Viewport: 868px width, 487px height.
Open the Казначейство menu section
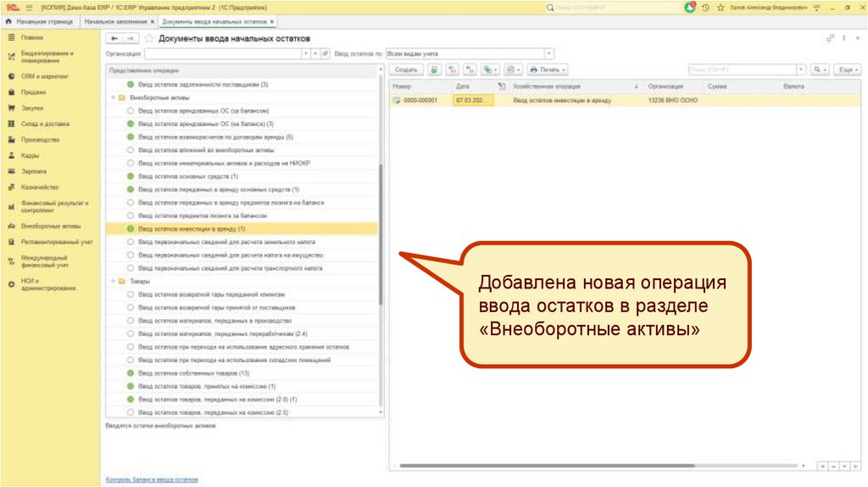[x=40, y=188]
